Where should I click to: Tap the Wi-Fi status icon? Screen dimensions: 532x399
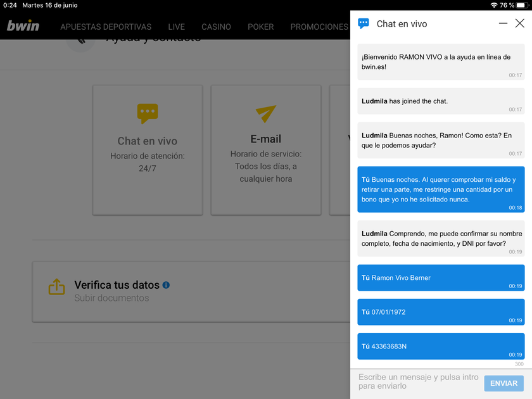tap(494, 5)
